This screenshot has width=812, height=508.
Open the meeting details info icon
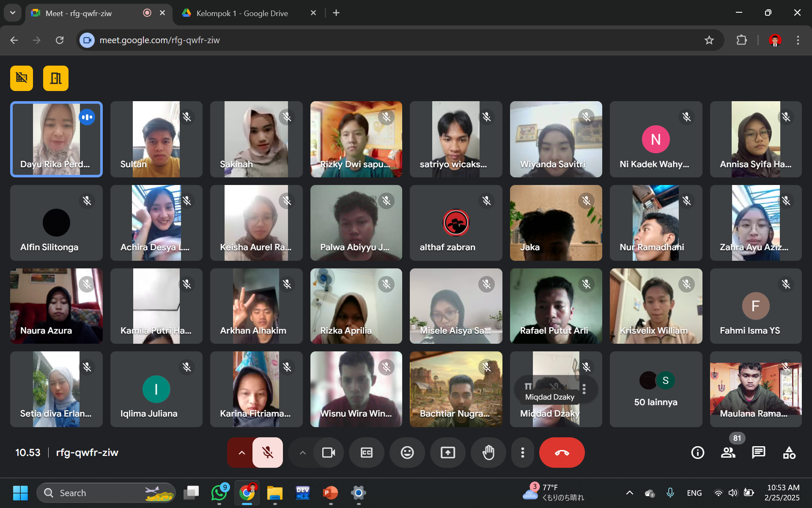697,453
